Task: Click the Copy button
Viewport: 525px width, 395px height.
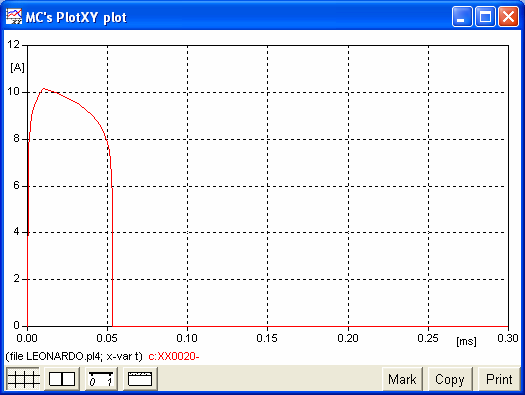Action: coord(450,379)
